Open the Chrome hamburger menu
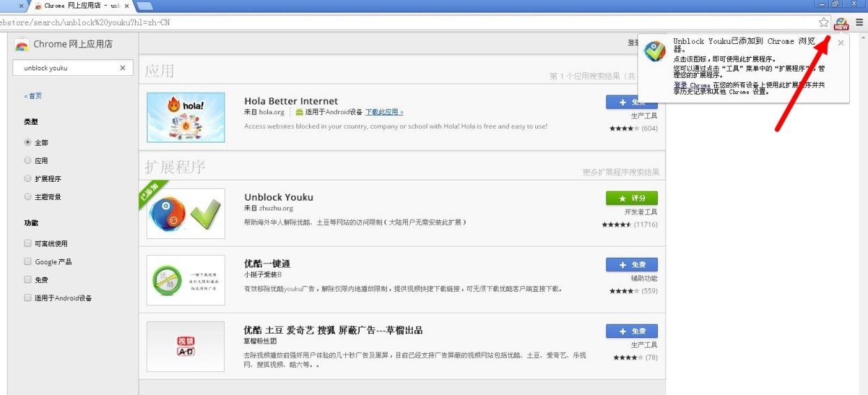 [860, 22]
